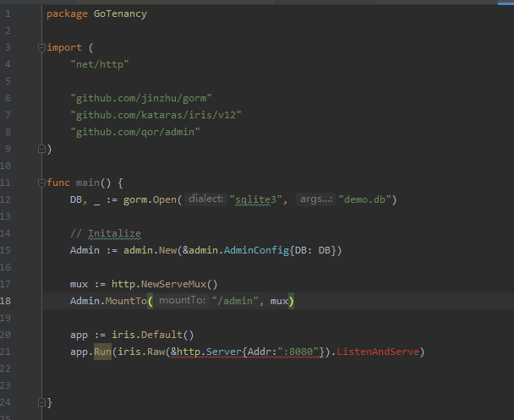This screenshot has height=420, width=514.
Task: Click the highlighted Run method on line 21
Action: tap(102, 352)
